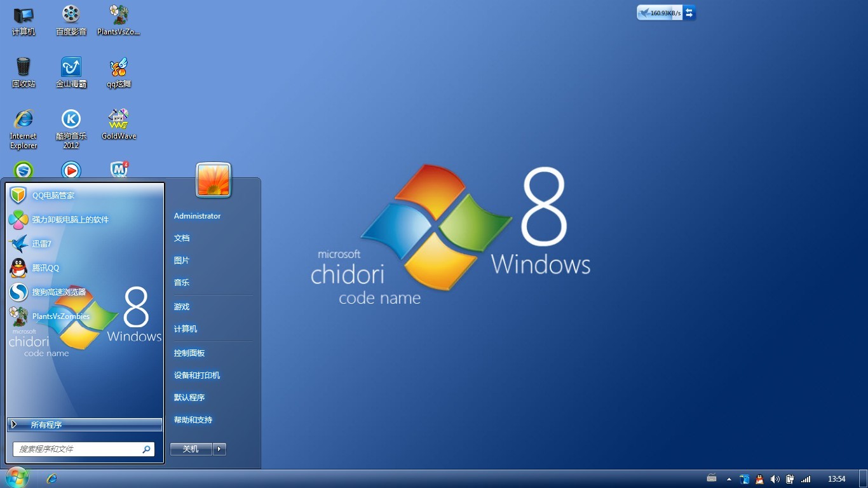Open 设备和打印机 from Start menu
The height and width of the screenshot is (488, 868).
pos(197,375)
